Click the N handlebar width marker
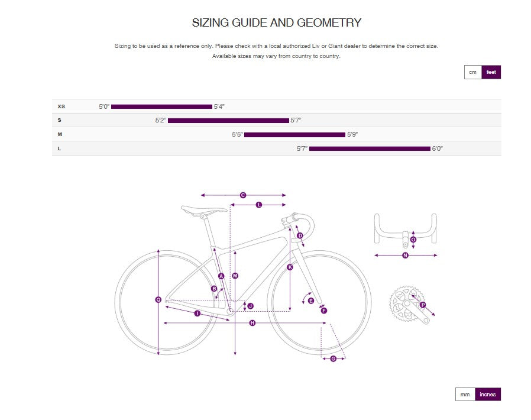 click(406, 256)
